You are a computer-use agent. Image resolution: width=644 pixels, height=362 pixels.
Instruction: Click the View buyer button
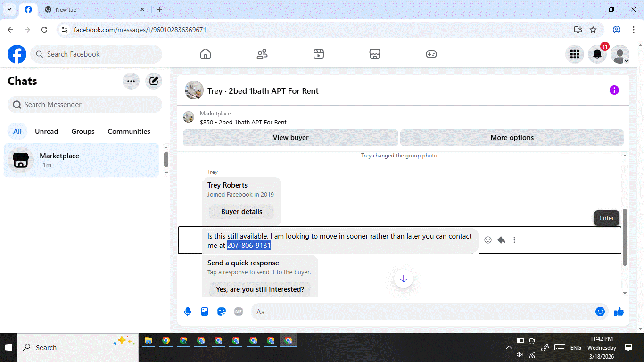pos(290,138)
